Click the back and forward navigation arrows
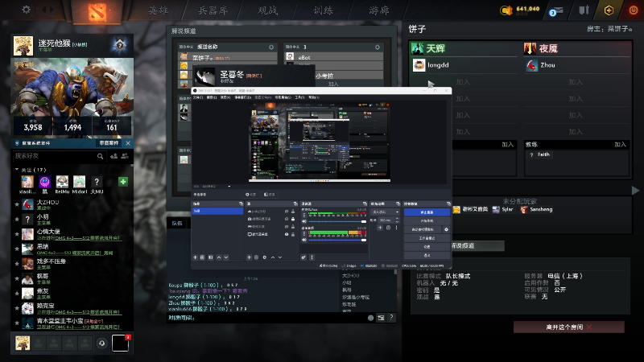This screenshot has width=644, height=362. [47, 10]
